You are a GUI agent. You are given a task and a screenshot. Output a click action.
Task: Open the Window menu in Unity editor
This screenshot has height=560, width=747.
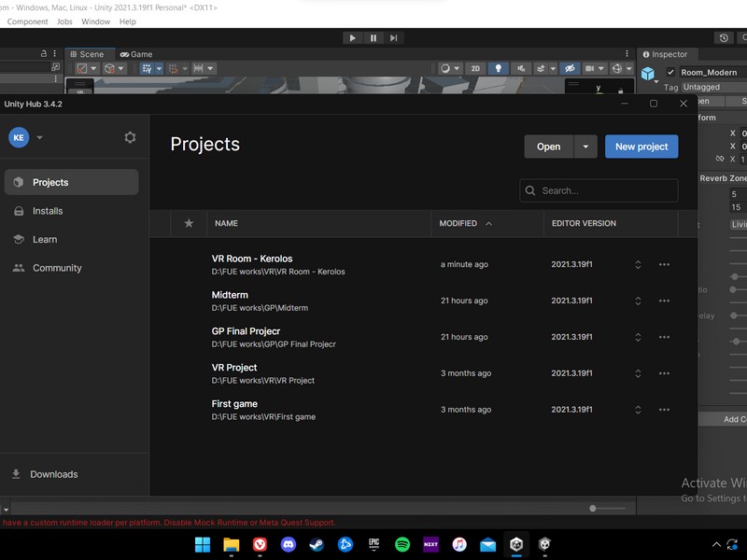tap(96, 21)
